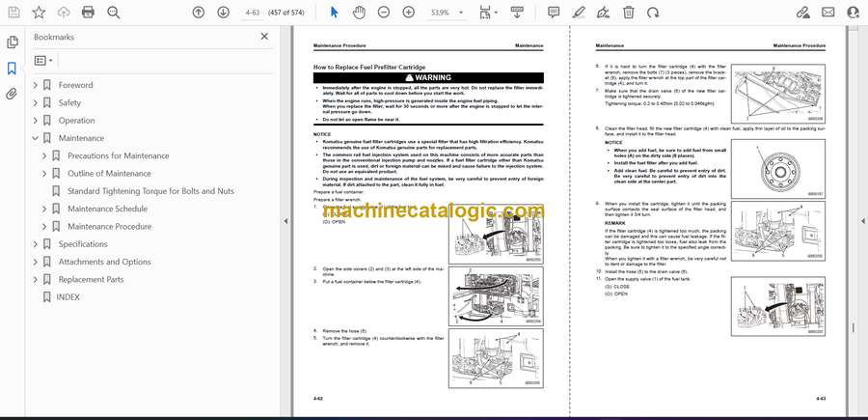Collapse left navigation pane arrow

pyautogui.click(x=285, y=221)
